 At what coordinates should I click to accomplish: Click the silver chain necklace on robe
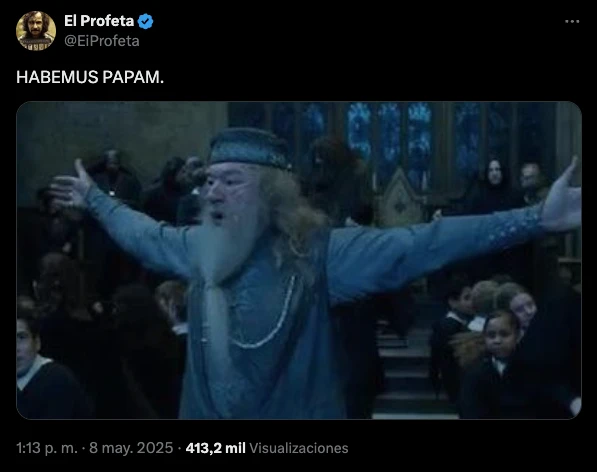[x=267, y=316]
